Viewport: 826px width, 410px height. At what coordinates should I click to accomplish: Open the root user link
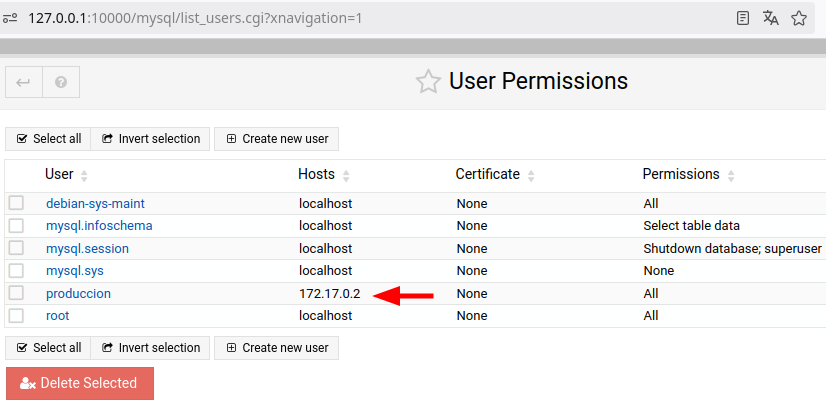pos(57,316)
